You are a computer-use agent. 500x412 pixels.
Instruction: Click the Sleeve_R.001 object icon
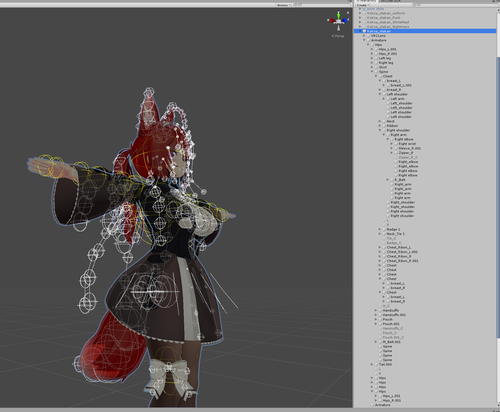[x=396, y=148]
